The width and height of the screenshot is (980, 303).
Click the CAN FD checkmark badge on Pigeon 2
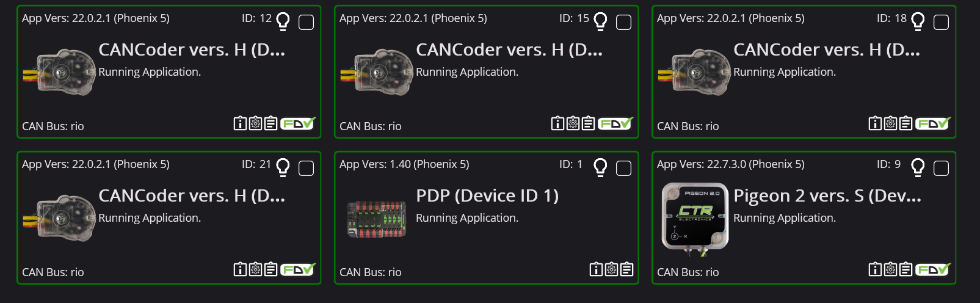coord(933,269)
